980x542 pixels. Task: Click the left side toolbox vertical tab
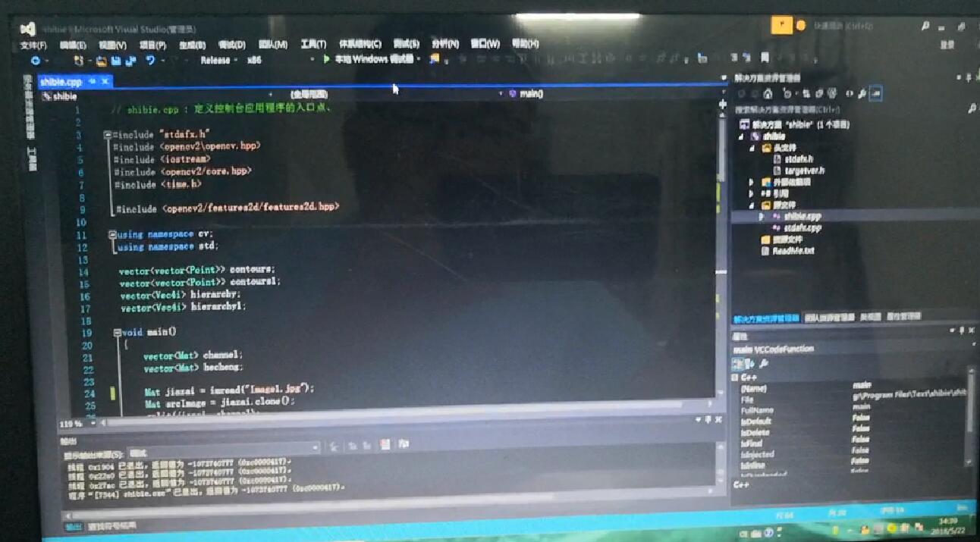32,158
